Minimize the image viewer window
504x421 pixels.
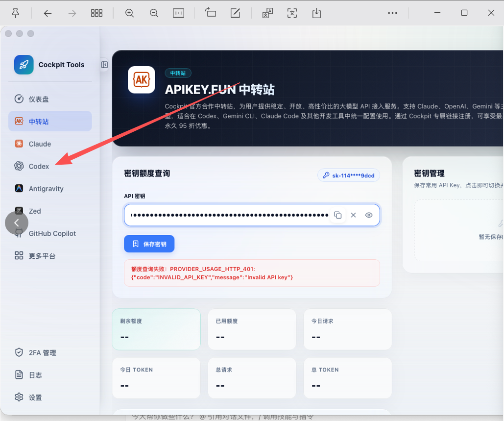[x=437, y=13]
